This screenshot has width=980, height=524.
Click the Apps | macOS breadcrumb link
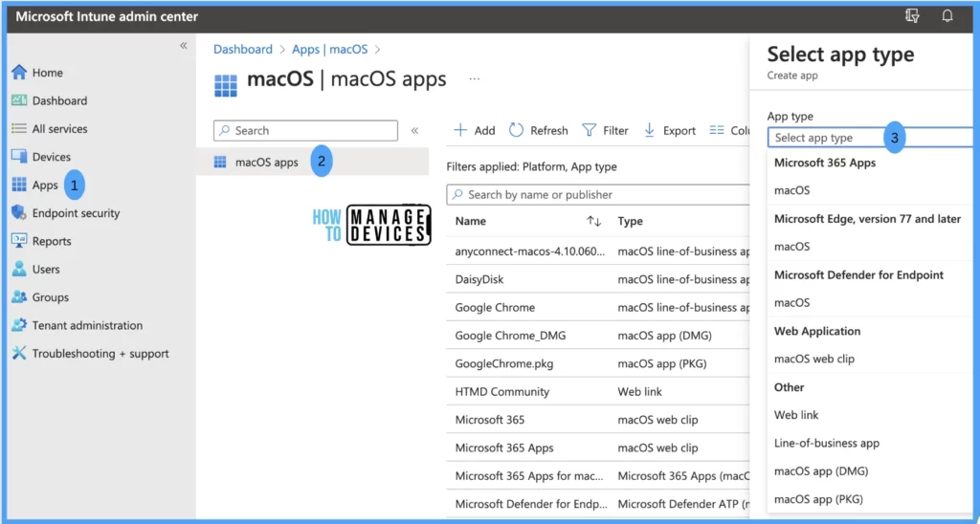pyautogui.click(x=330, y=50)
